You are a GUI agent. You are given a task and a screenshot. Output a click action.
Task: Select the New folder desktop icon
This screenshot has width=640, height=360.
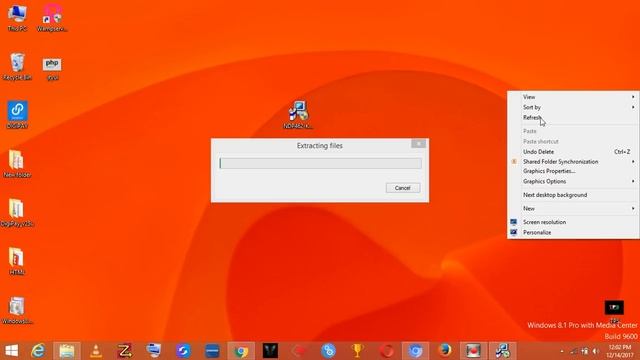tap(17, 164)
